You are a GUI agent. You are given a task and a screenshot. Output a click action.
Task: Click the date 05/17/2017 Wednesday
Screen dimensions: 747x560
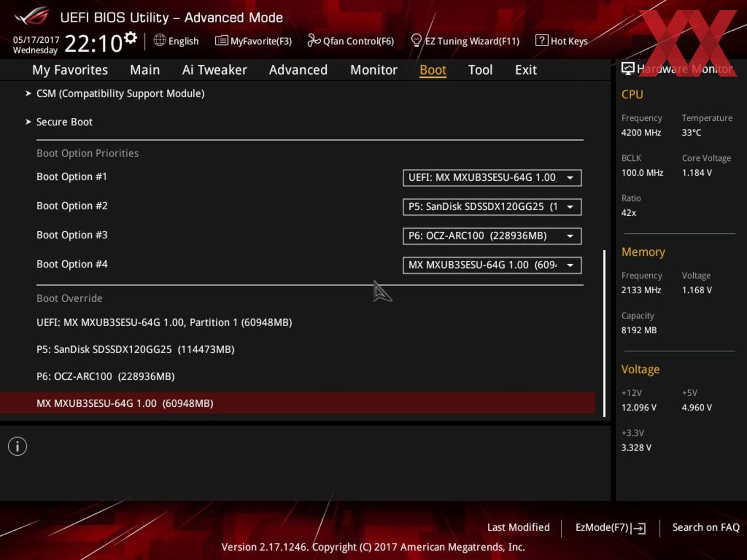point(36,45)
